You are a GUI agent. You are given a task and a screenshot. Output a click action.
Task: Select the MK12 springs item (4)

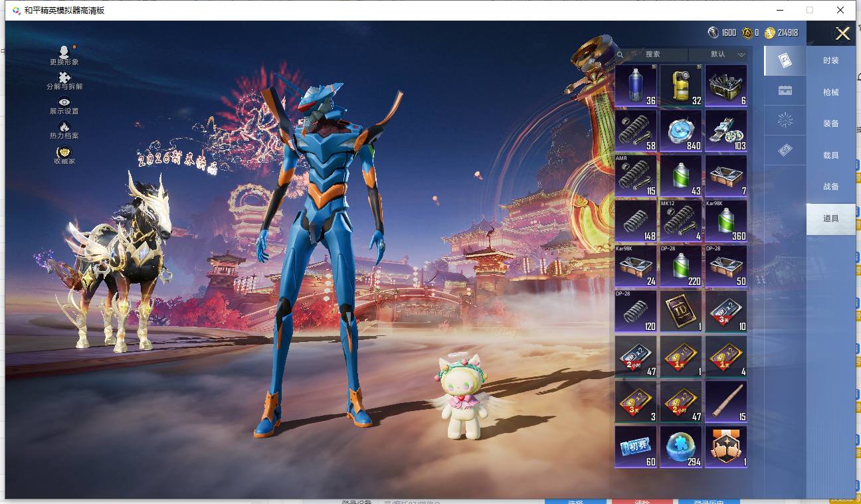(681, 221)
